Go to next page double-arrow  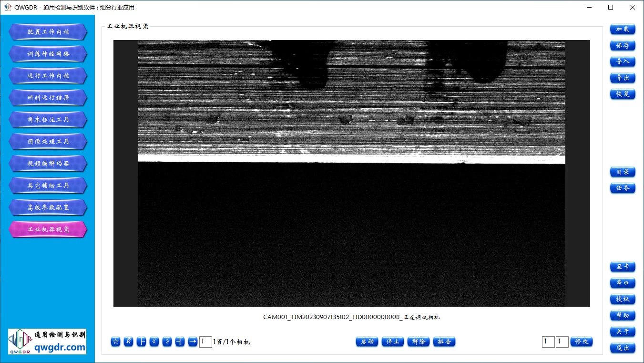[167, 342]
